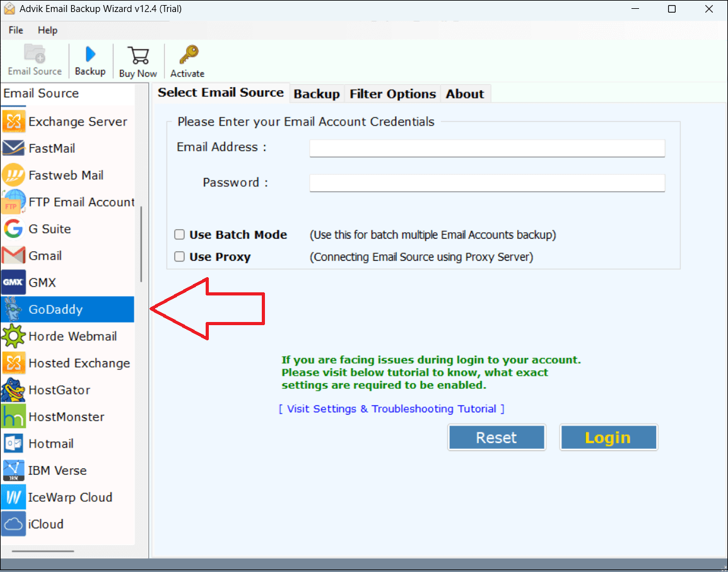Click the Activate key icon
The image size is (728, 572).
pos(187,55)
